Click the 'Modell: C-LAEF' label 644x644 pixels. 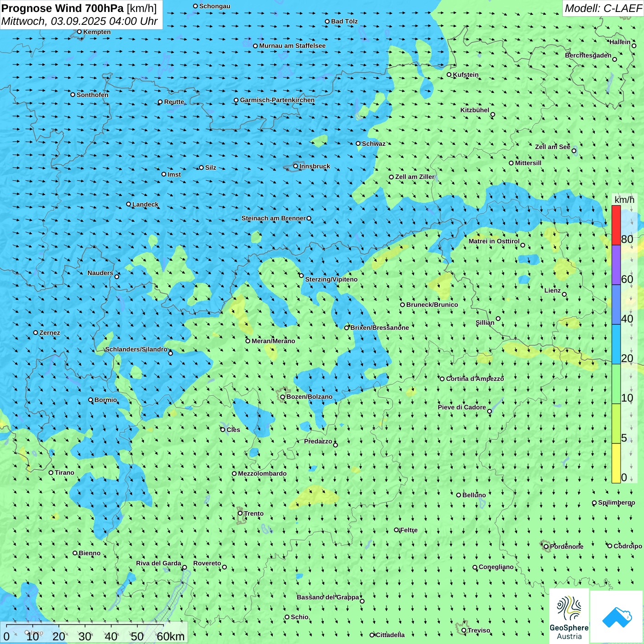(x=603, y=8)
